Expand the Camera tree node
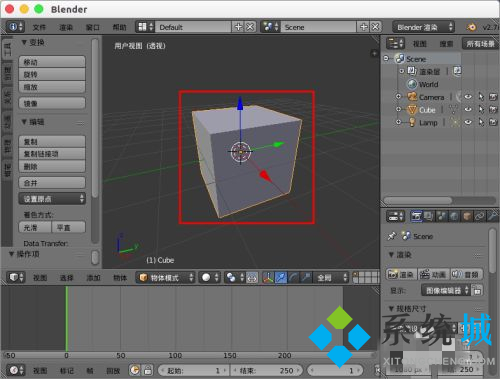 pos(398,97)
